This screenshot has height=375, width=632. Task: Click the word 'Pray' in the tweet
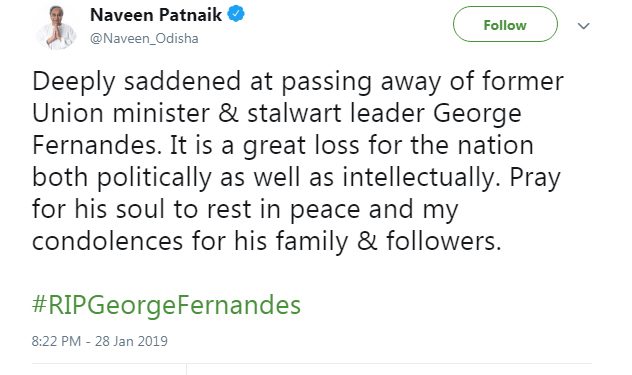click(535, 178)
